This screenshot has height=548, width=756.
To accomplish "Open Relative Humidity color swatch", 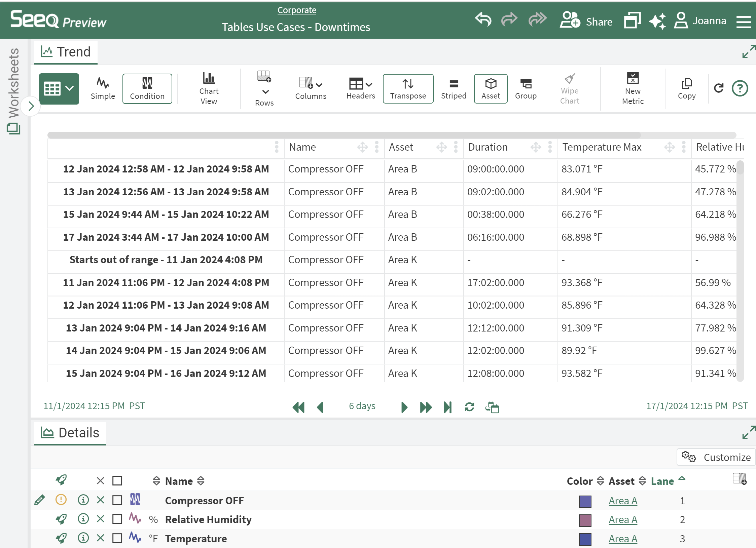I will 585,520.
